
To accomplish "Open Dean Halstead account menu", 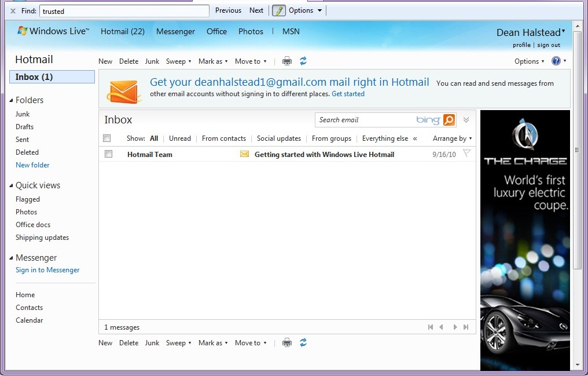I will click(x=530, y=32).
